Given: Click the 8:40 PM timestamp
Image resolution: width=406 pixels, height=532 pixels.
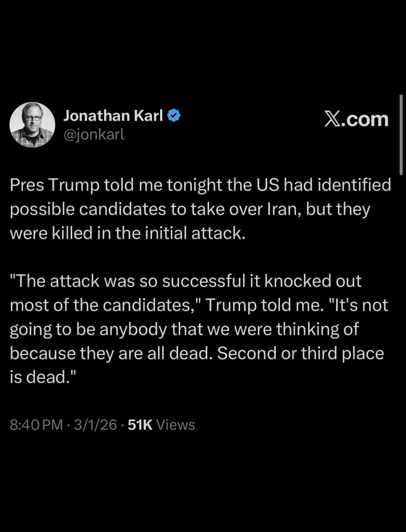Looking at the screenshot, I should [36, 425].
